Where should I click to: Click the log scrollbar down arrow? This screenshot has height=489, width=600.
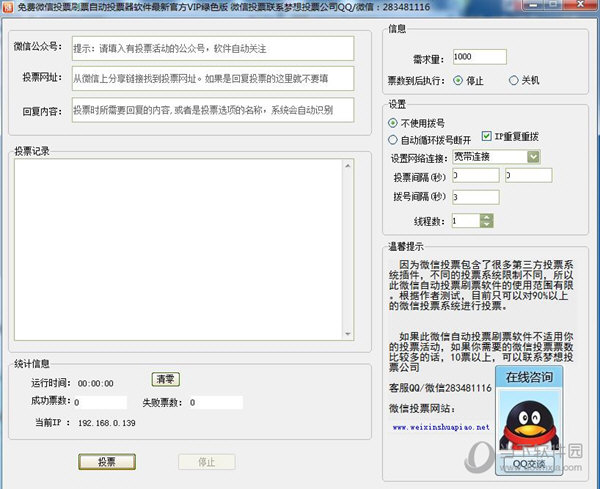click(348, 334)
